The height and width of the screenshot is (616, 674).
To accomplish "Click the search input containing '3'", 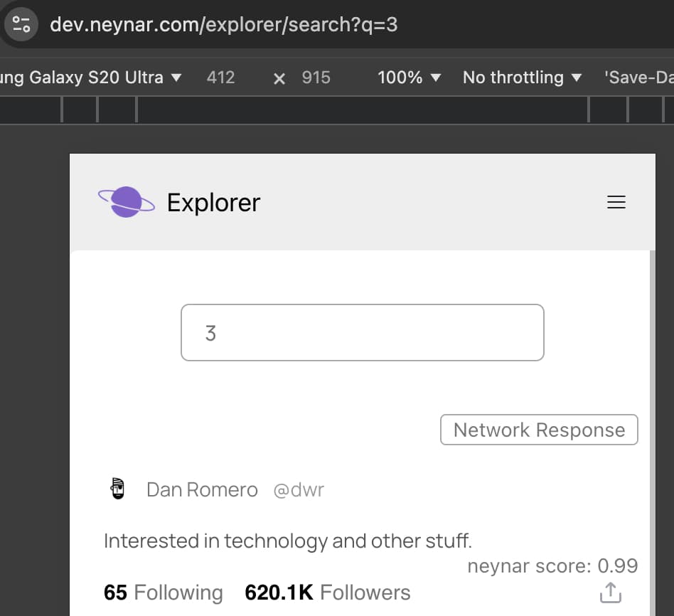I will [x=363, y=332].
